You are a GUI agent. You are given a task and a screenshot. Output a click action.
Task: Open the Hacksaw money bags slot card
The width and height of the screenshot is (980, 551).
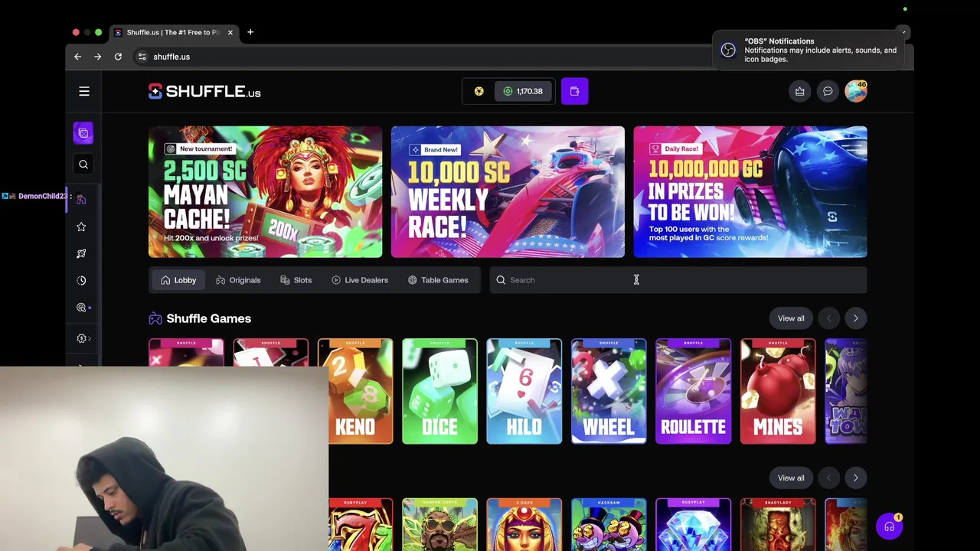coord(609,524)
